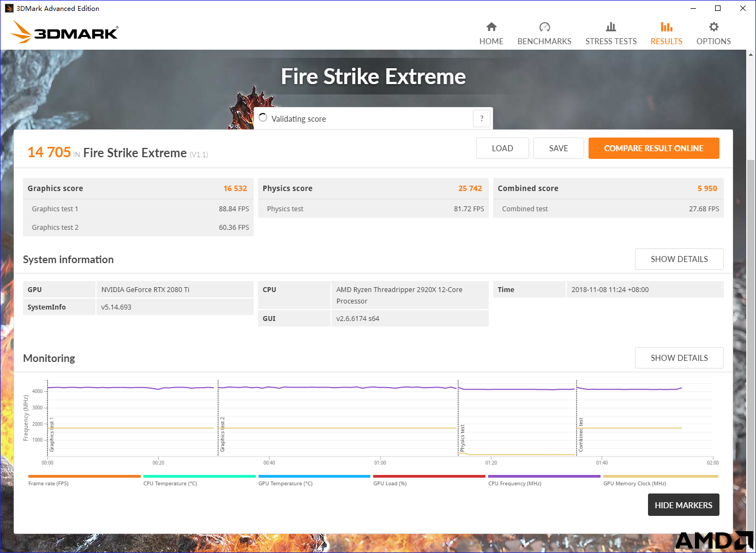Click the Combined test 27.68 FPS value

coord(704,209)
